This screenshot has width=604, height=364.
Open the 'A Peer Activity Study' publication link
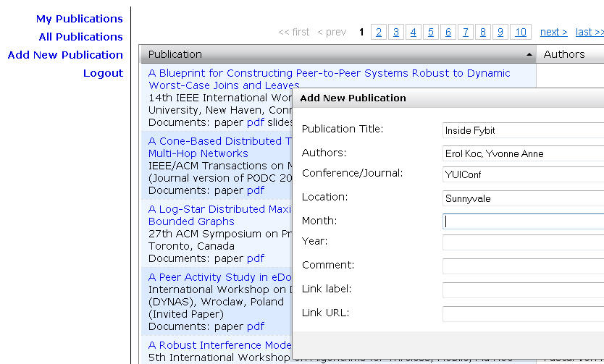(220, 277)
